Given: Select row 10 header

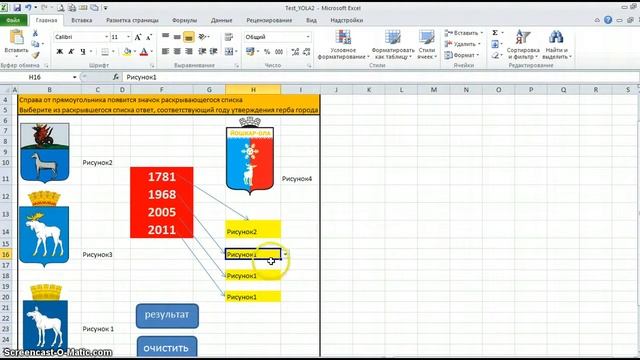Looking at the screenshot, I should [x=5, y=162].
